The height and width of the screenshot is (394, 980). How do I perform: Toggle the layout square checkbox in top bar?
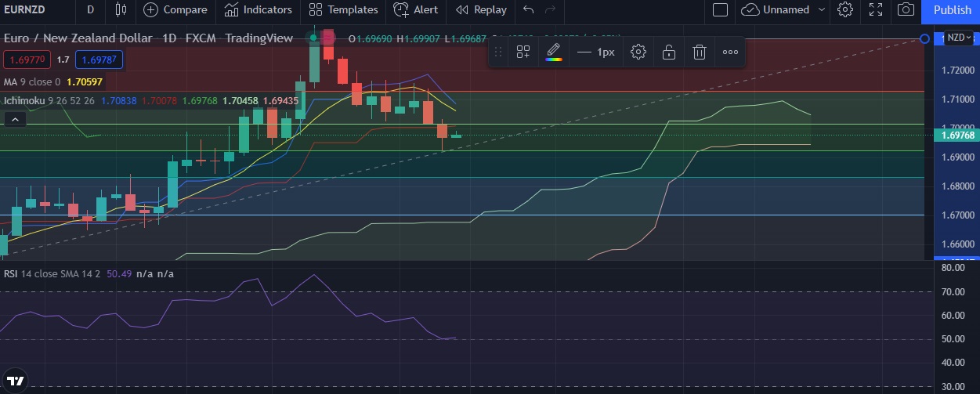720,9
